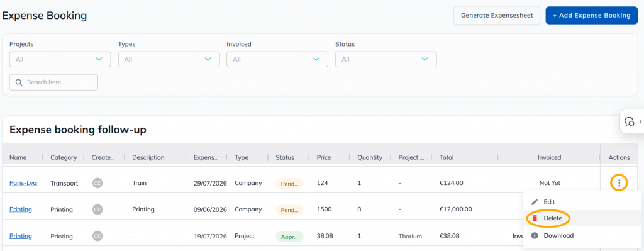Click the magnifier icon in the search box

pos(18,82)
